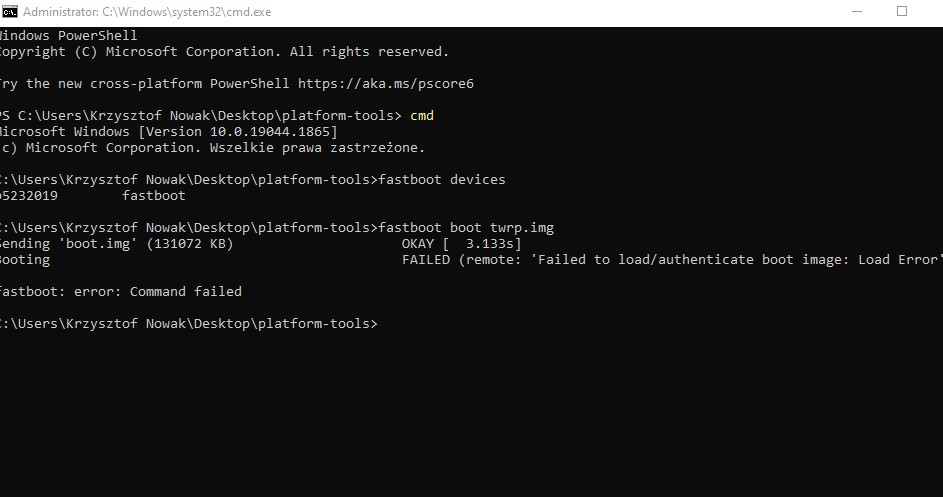Click 'fastboot: error: Command failed' line

click(120, 292)
